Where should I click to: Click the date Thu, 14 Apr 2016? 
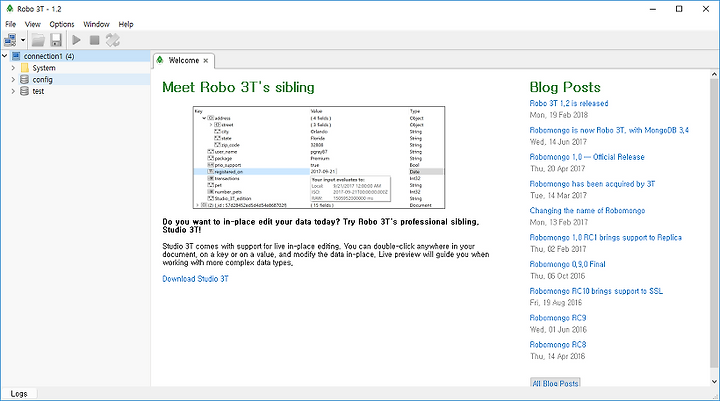point(557,356)
